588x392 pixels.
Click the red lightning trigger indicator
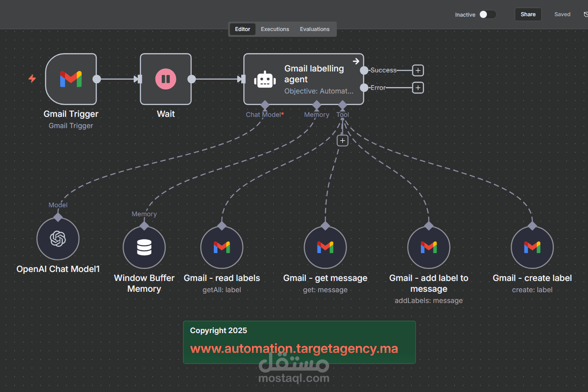point(32,79)
